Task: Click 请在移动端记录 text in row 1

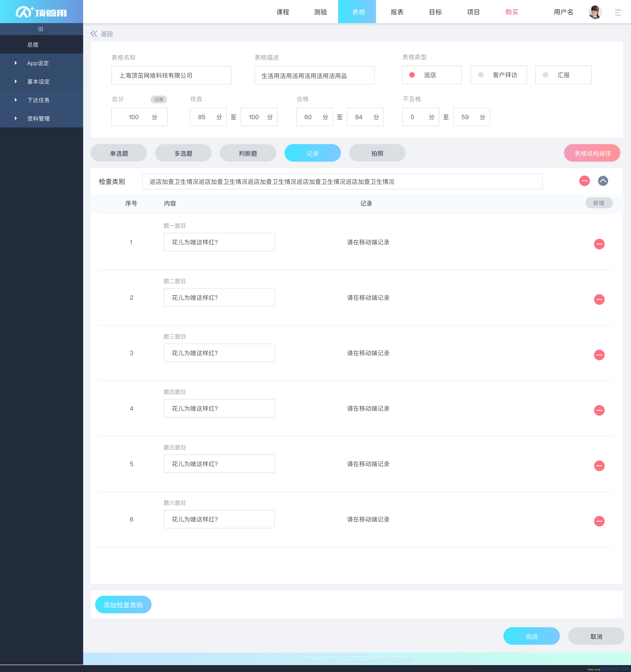Action: click(x=368, y=242)
